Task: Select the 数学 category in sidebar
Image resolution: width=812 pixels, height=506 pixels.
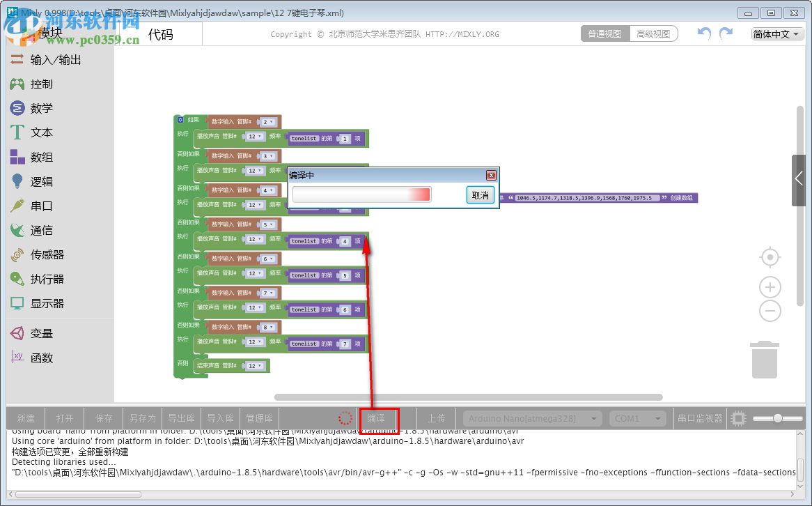Action: pyautogui.click(x=43, y=108)
